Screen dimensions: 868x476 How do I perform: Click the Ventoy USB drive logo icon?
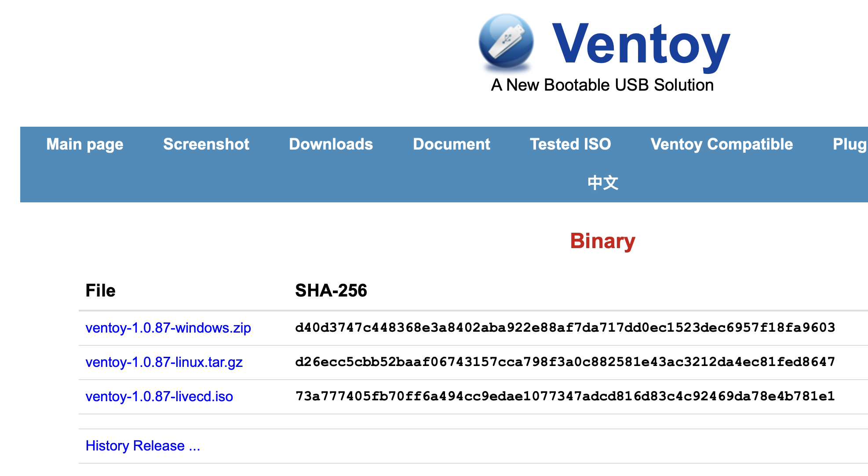(x=506, y=43)
